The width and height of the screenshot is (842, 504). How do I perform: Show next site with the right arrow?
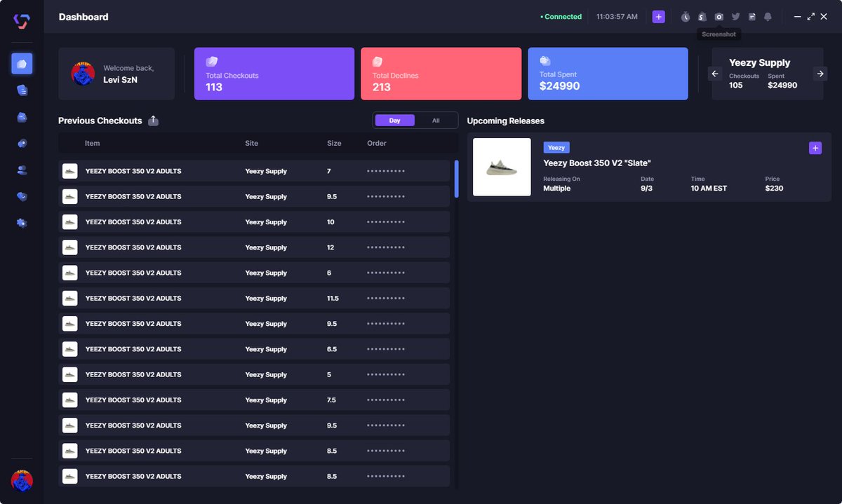click(820, 74)
